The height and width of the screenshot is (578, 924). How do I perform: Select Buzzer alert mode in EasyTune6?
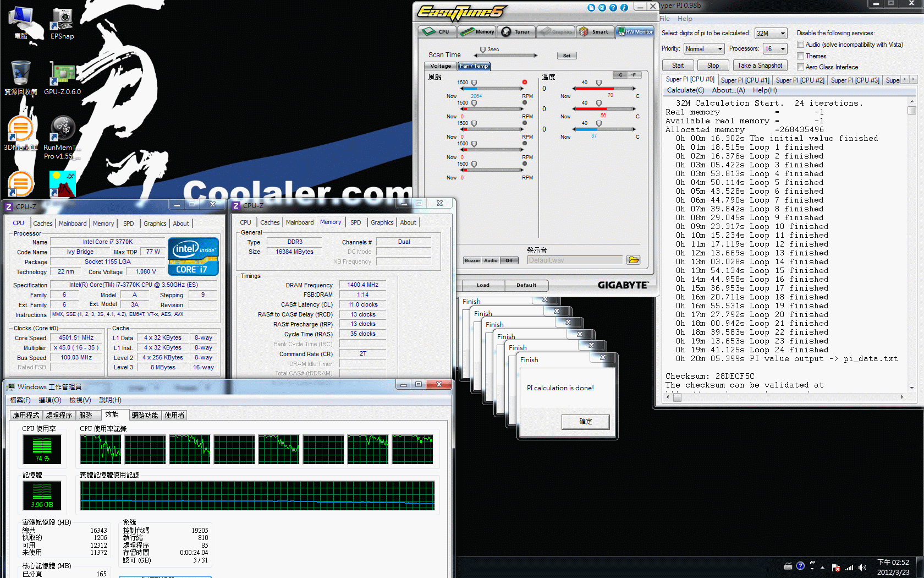472,260
